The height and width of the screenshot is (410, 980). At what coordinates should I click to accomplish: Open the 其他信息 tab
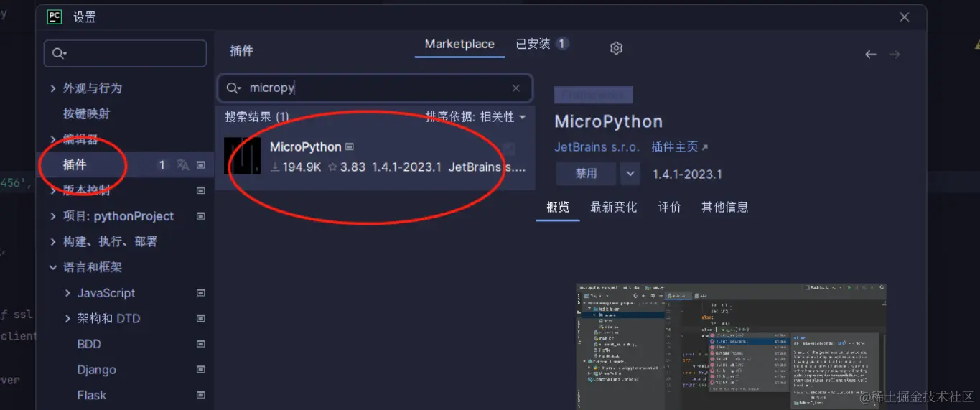[x=724, y=207]
